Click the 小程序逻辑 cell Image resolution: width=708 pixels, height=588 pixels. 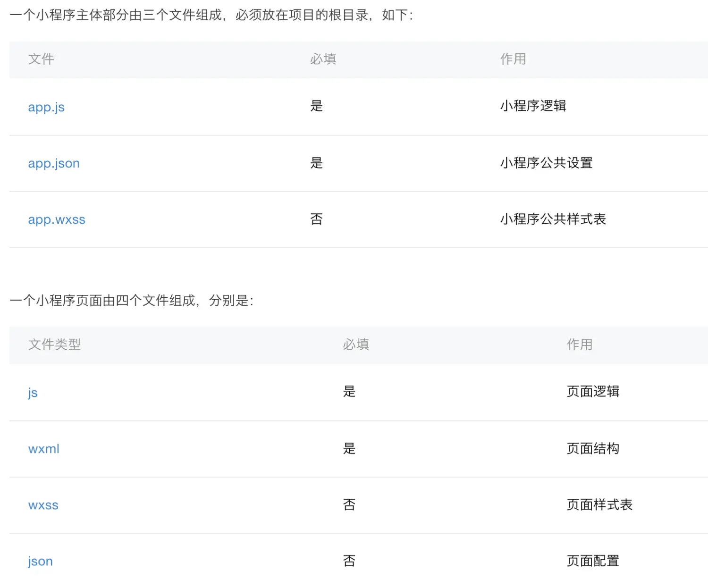(x=533, y=106)
